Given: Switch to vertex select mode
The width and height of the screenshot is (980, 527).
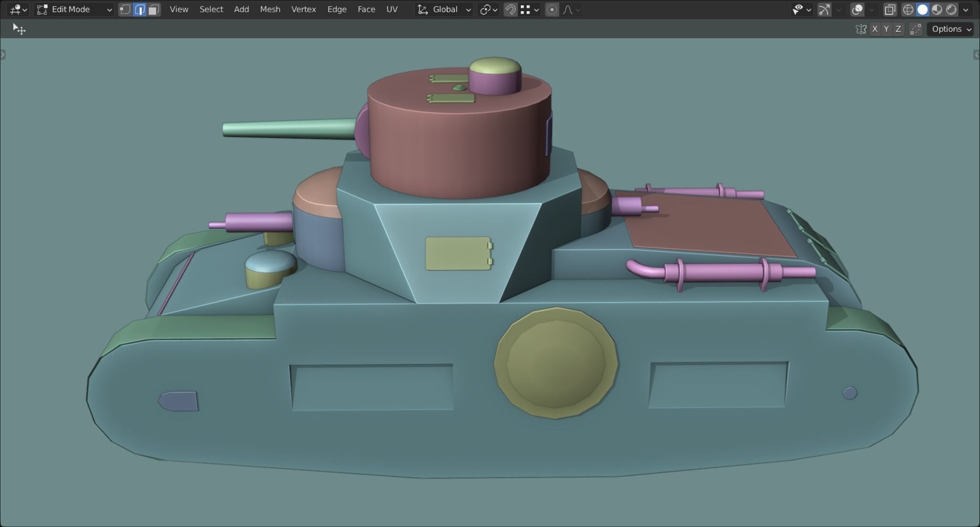Looking at the screenshot, I should (125, 10).
